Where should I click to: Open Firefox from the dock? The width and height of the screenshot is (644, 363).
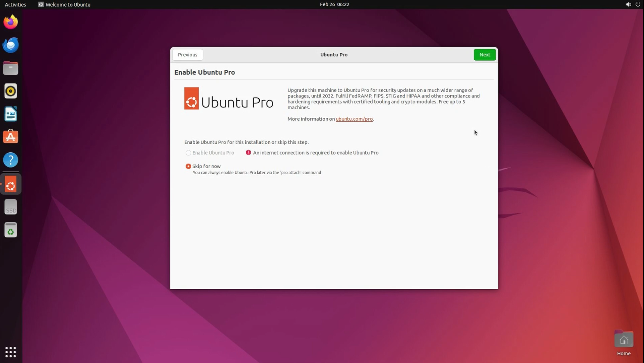pos(10,22)
